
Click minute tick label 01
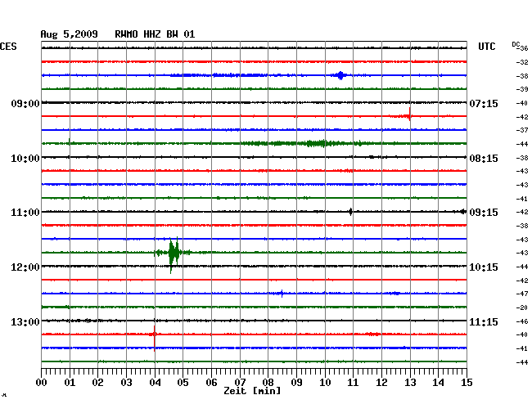point(70,382)
